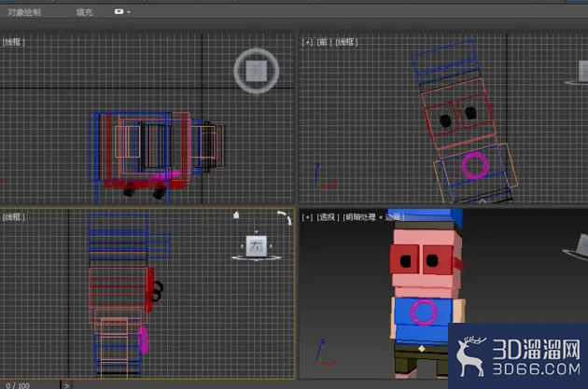Image resolution: width=588 pixels, height=389 pixels.
Task: Click the 明暗处理 + 边面 shading label
Action: (373, 217)
